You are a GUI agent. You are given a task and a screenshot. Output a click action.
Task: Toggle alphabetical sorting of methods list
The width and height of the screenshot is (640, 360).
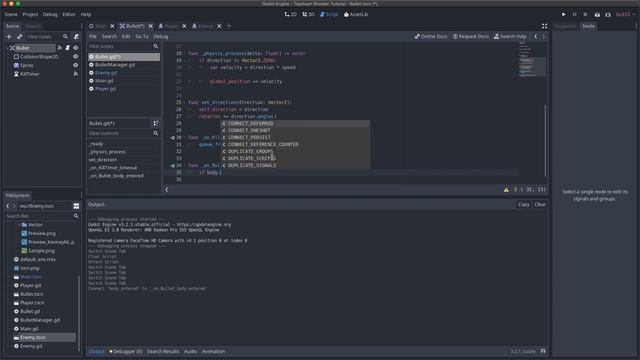[x=156, y=123]
